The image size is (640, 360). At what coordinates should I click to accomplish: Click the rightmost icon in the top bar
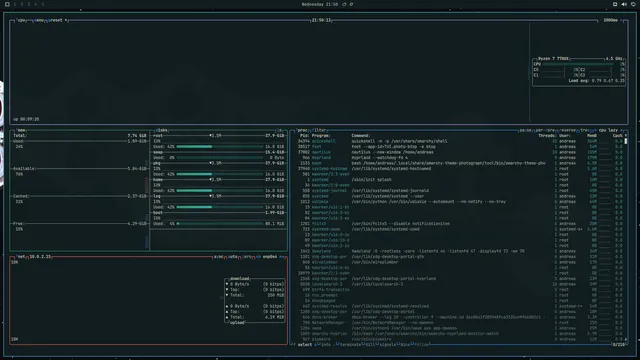[x=633, y=4]
